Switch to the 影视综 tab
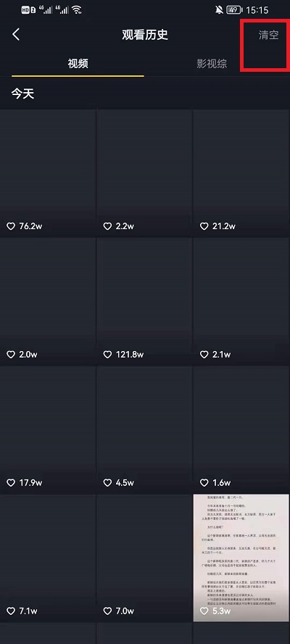The height and width of the screenshot is (644, 290). click(x=212, y=64)
